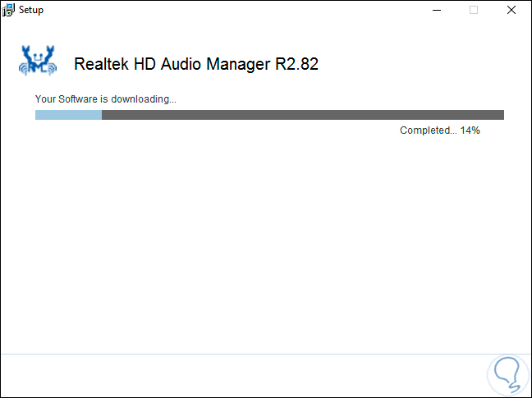
Task: Click the "Setup" window title text
Action: (x=31, y=10)
